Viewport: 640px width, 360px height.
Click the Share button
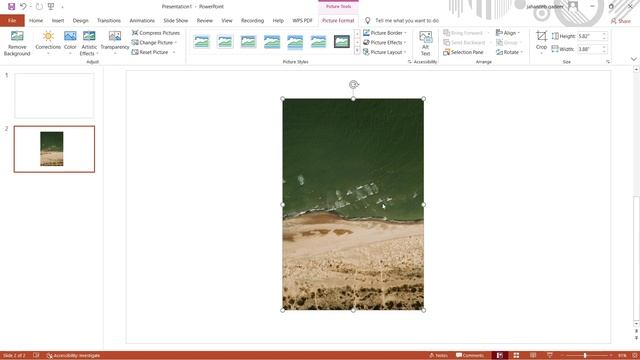tap(621, 21)
